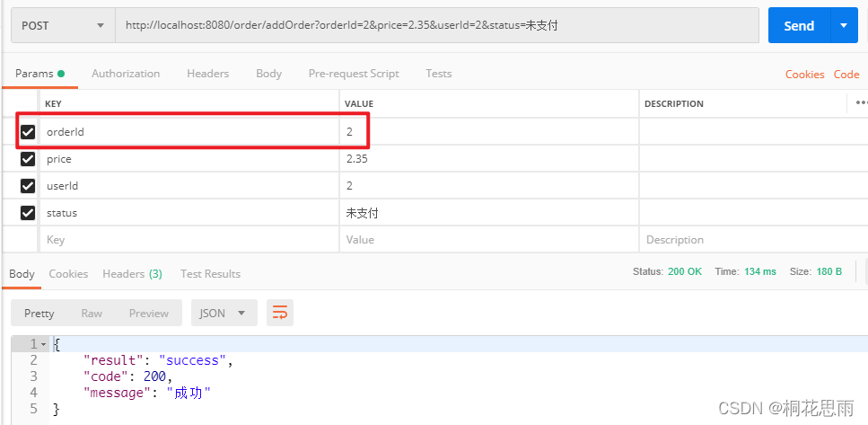Click the "成功" message value
This screenshot has width=868, height=425.
[189, 394]
